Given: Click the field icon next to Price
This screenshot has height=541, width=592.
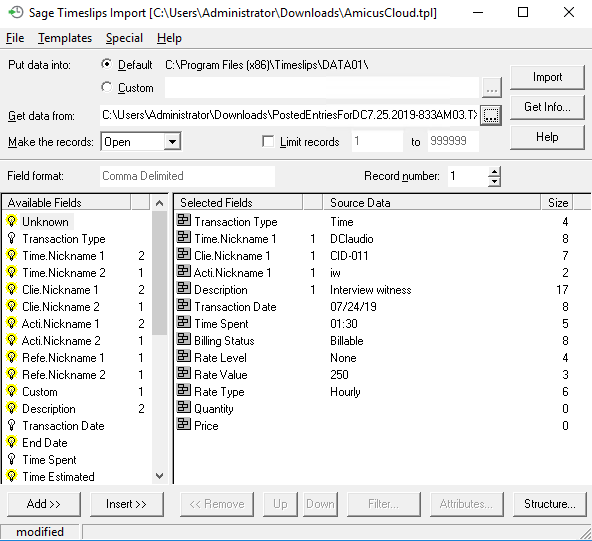Looking at the screenshot, I should tap(184, 424).
